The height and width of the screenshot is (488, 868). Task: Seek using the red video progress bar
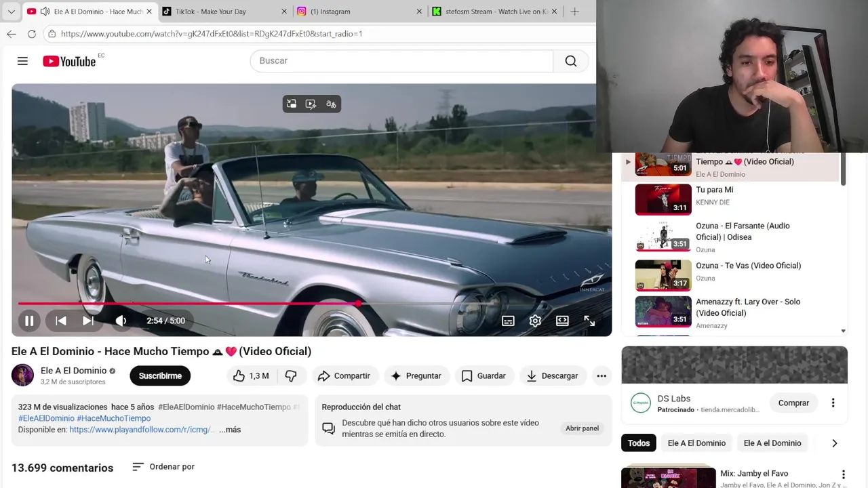point(311,304)
